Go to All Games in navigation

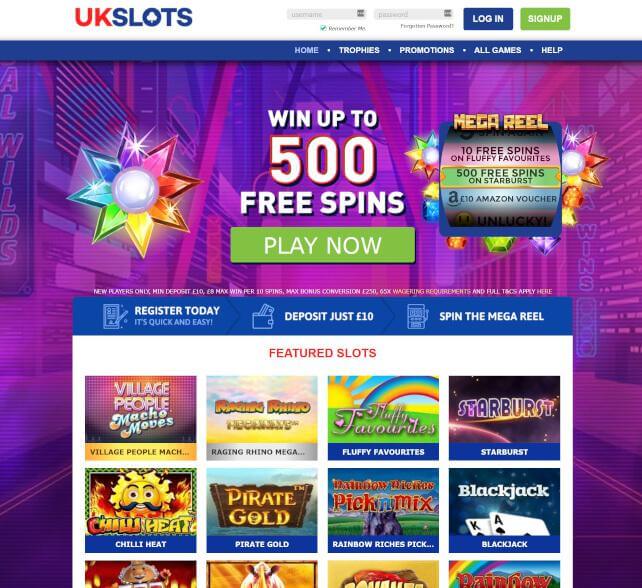(x=497, y=50)
